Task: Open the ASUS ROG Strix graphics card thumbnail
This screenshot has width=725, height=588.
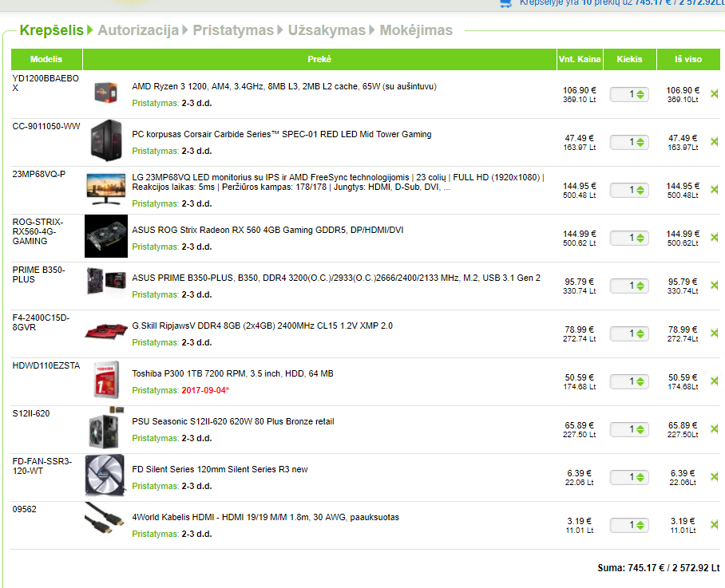Action: tap(106, 236)
